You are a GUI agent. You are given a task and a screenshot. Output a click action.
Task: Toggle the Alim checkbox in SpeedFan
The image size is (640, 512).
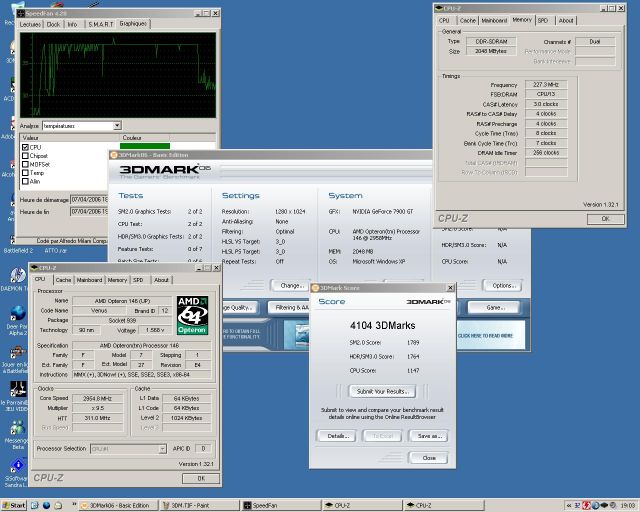point(25,181)
